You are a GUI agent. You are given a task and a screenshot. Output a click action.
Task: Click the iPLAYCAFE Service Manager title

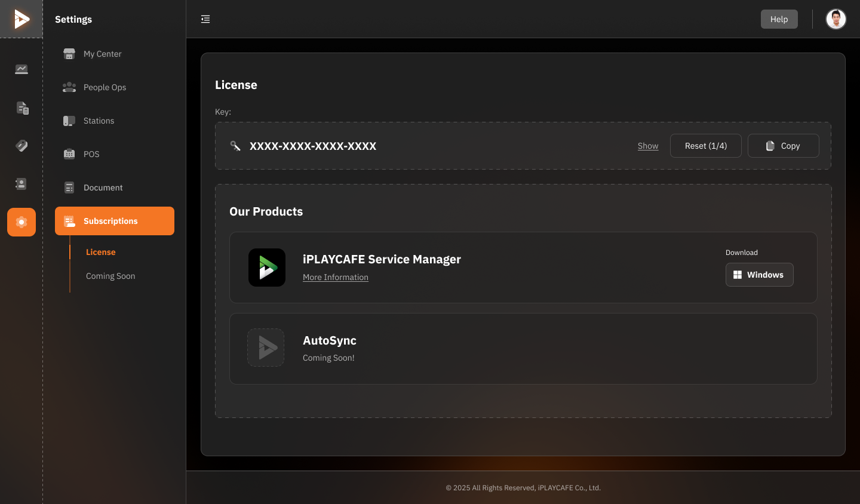(x=382, y=259)
